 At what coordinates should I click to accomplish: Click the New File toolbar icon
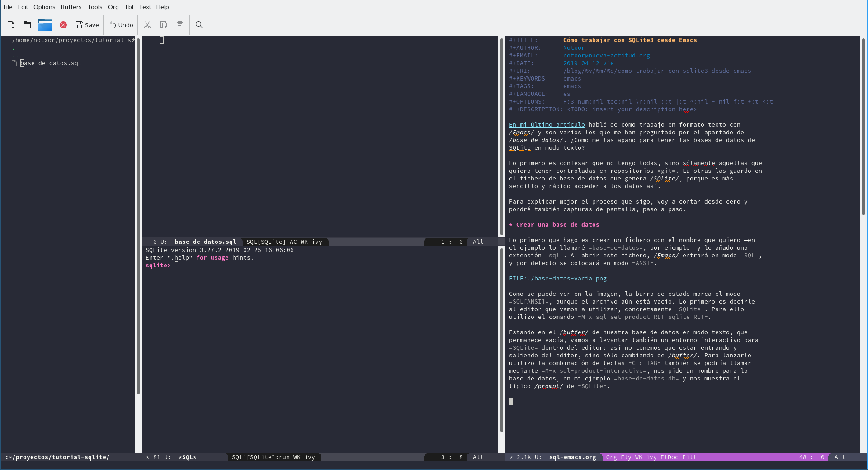[x=11, y=25]
